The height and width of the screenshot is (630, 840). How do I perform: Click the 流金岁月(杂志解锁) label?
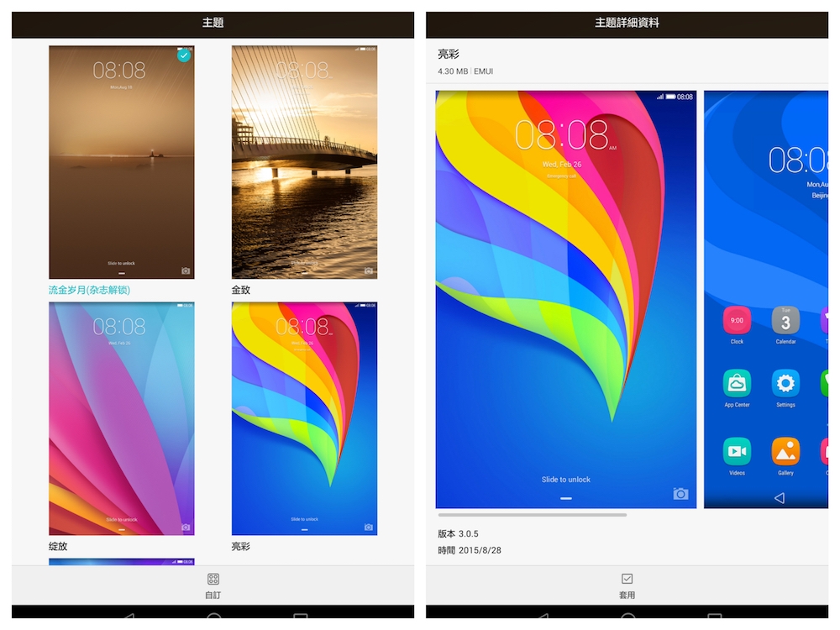[x=90, y=290]
